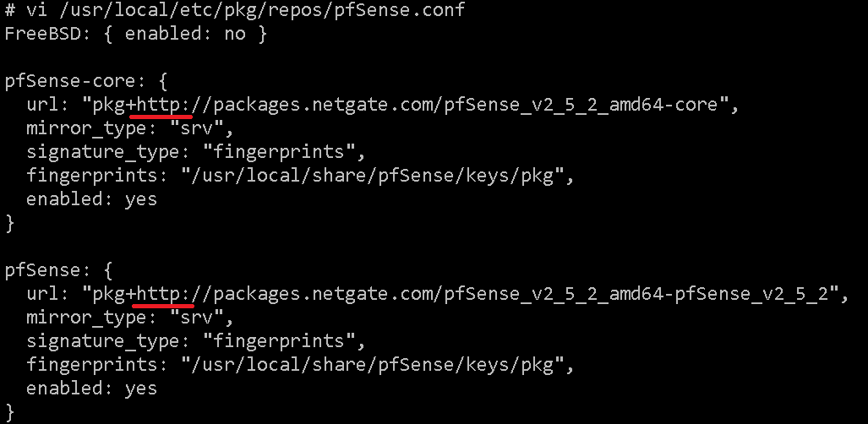Click 'enabled: yes' in pfSense-core block

coord(91,199)
